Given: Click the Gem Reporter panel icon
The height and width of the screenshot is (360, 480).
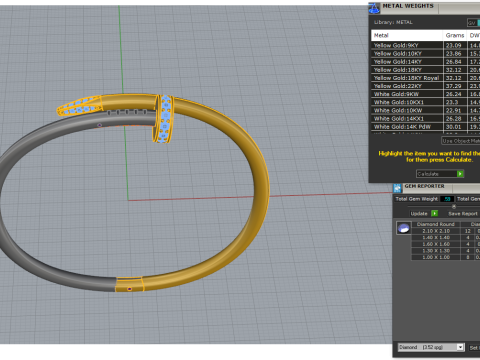Looking at the screenshot, I should coord(397,188).
